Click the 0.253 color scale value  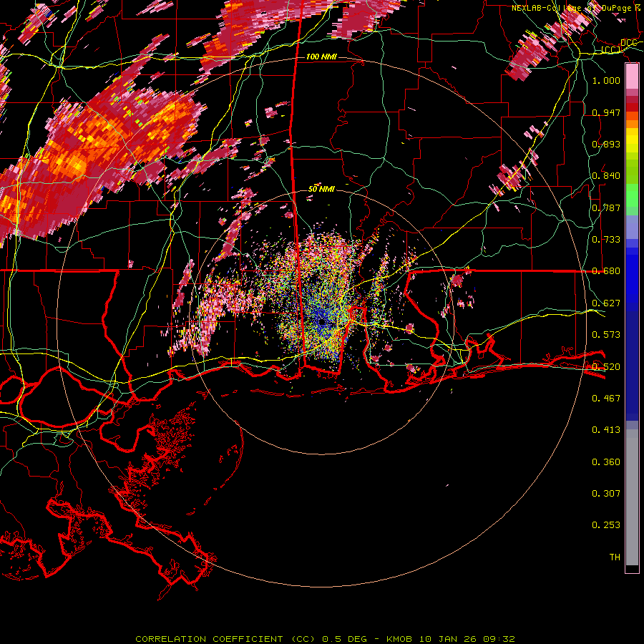(x=606, y=525)
